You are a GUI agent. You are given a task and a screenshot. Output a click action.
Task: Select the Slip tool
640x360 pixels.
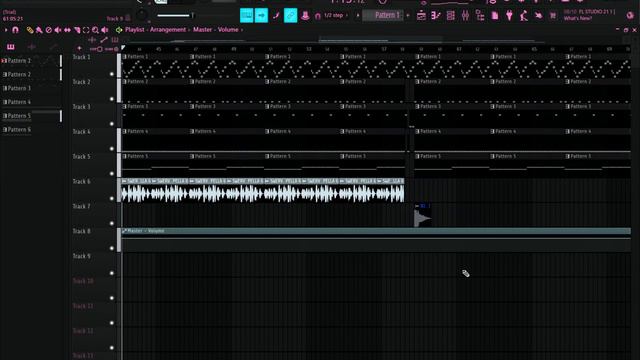[67, 30]
